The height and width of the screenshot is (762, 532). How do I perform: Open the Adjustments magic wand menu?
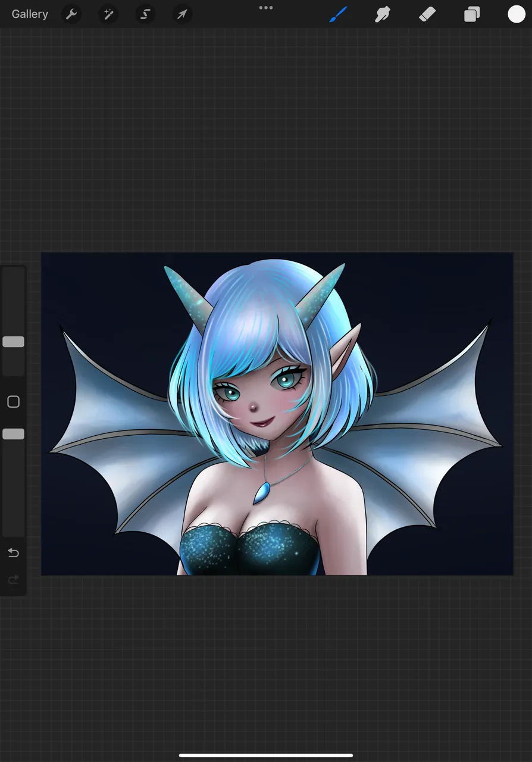pyautogui.click(x=108, y=14)
